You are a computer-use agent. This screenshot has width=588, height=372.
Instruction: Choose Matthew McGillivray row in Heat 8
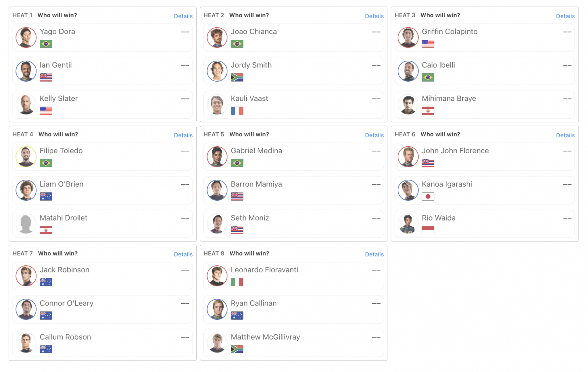tap(294, 343)
